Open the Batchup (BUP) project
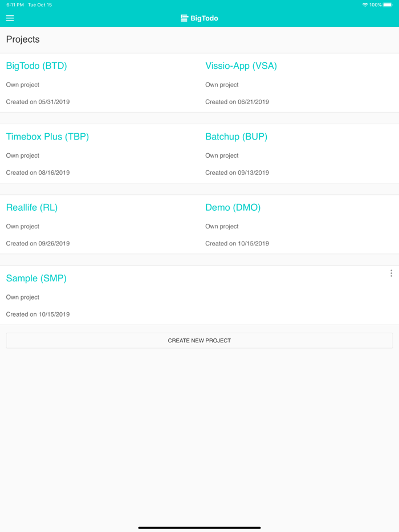This screenshot has width=399, height=532. tap(236, 137)
